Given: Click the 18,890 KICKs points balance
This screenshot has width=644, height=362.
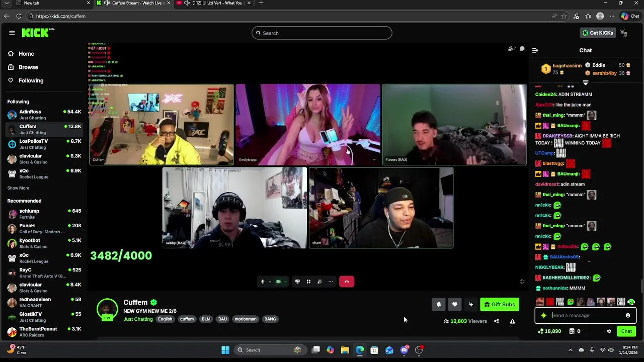Looking at the screenshot, I should [549, 331].
